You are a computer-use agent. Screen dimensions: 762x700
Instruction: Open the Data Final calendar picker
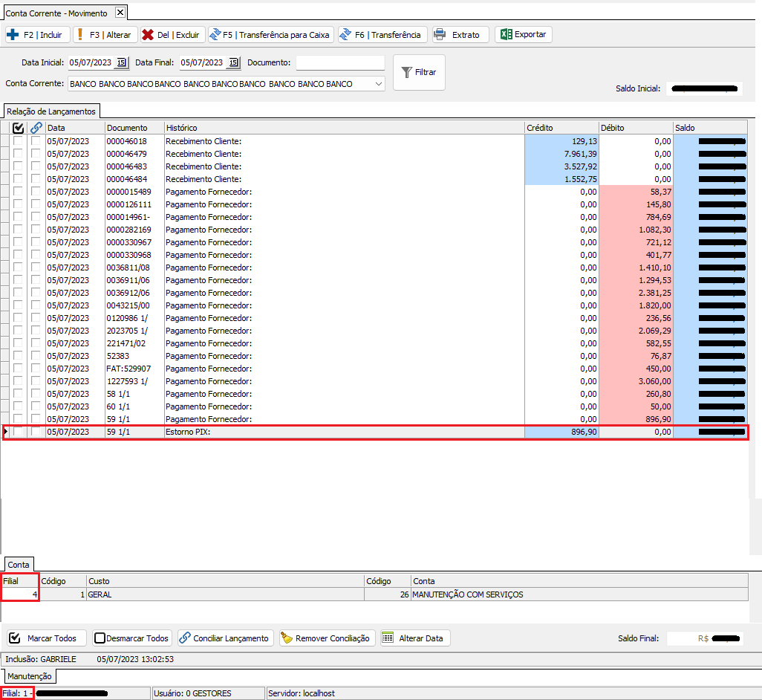(233, 62)
